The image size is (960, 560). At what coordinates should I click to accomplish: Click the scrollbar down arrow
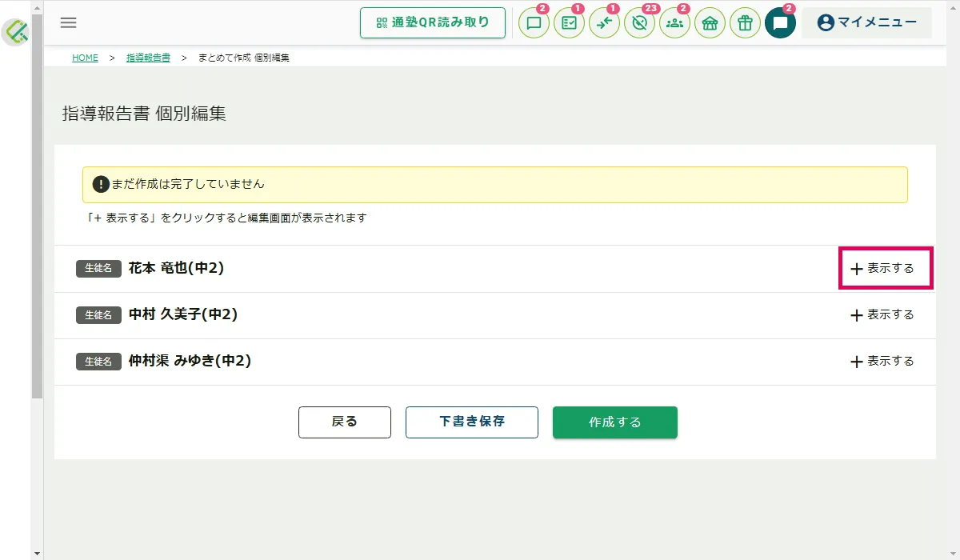(37, 554)
